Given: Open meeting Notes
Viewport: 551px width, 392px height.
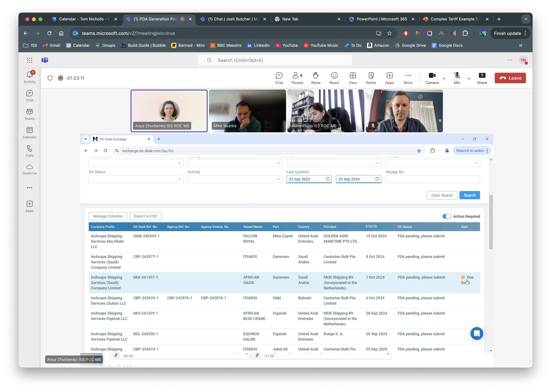Looking at the screenshot, I should pos(371,78).
